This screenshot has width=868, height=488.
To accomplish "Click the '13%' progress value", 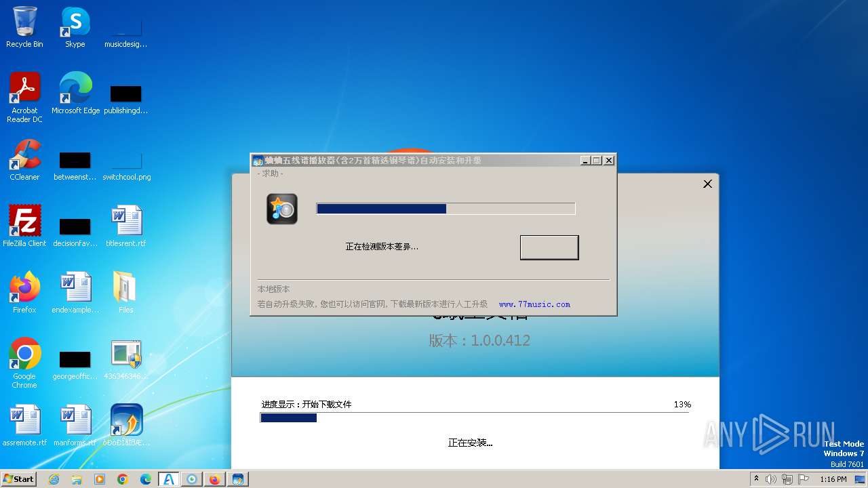I will [682, 405].
